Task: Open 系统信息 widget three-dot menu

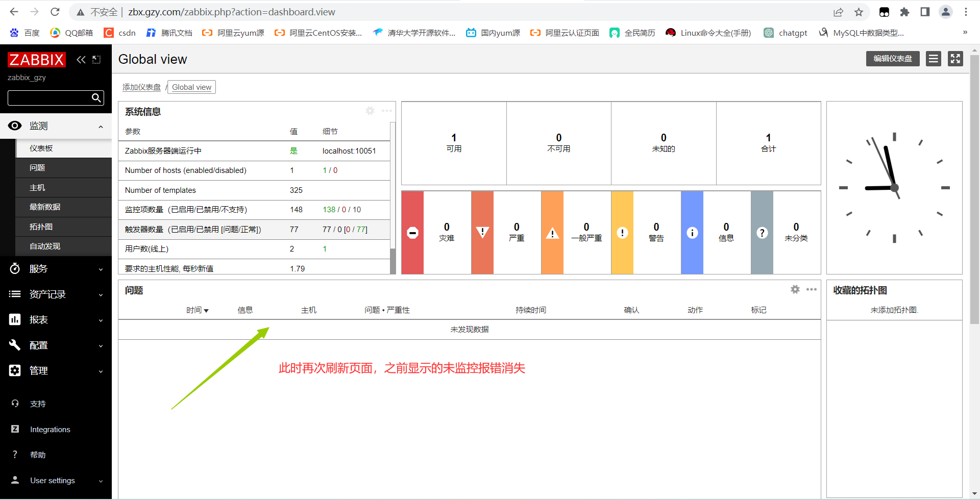Action: (x=387, y=111)
